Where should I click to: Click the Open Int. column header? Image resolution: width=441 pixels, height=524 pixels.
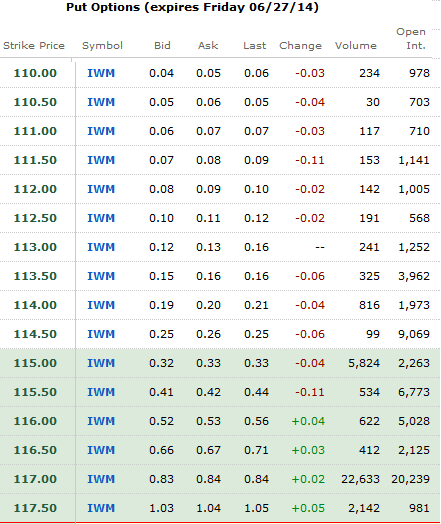pyautogui.click(x=411, y=38)
